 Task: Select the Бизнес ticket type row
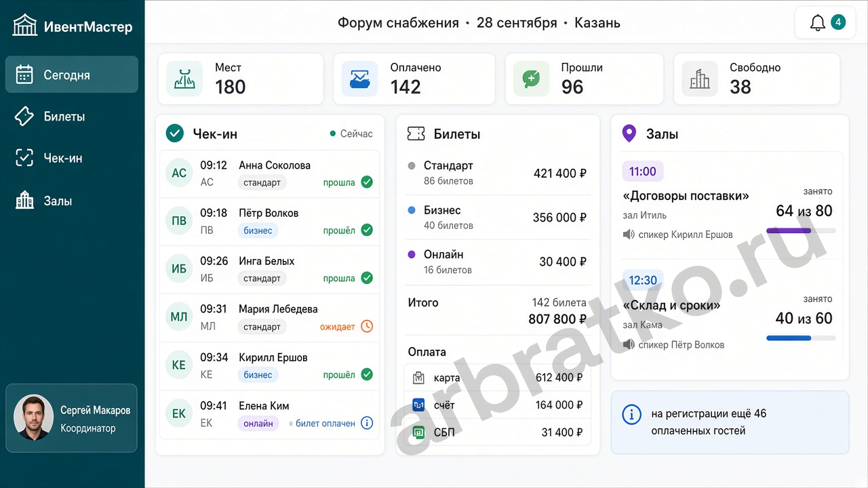click(498, 218)
